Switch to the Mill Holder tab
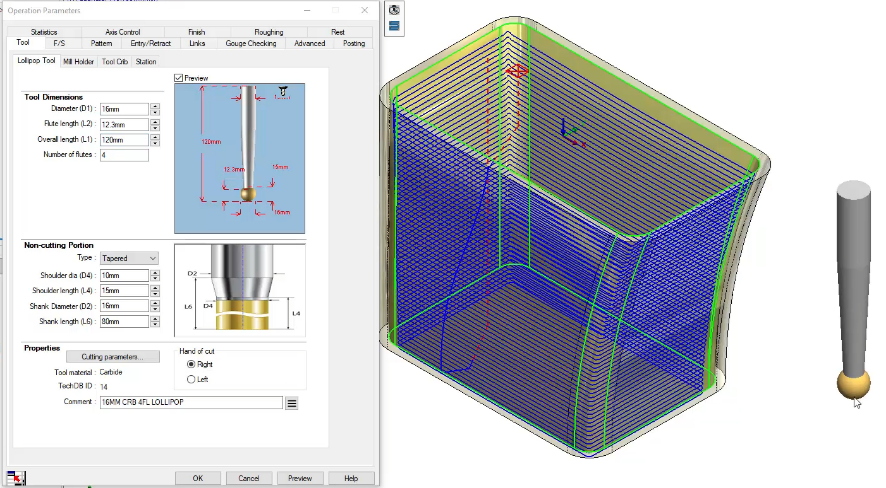Image resolution: width=886 pixels, height=488 pixels. tap(79, 62)
